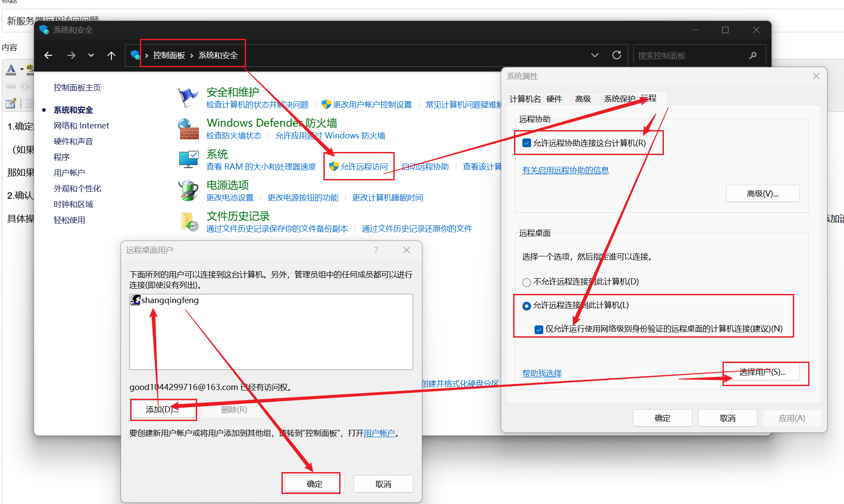Open the 允许远程访问 link
This screenshot has width=844, height=504.
point(364,166)
